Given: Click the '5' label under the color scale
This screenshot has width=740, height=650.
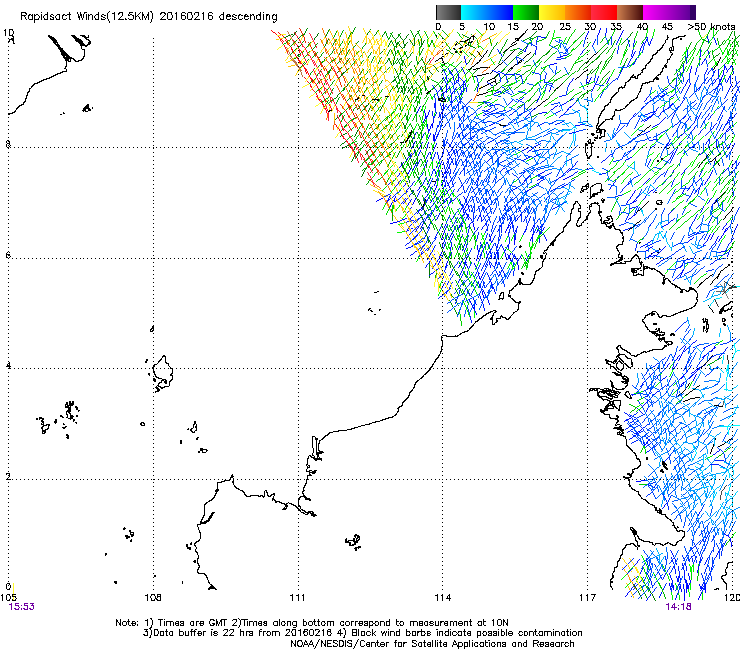Looking at the screenshot, I should tap(462, 26).
